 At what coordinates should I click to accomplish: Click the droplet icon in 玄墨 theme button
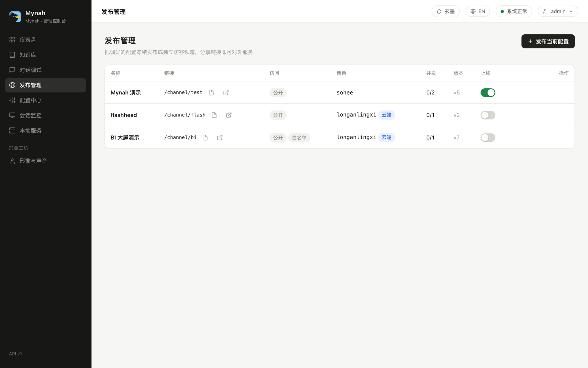point(439,11)
